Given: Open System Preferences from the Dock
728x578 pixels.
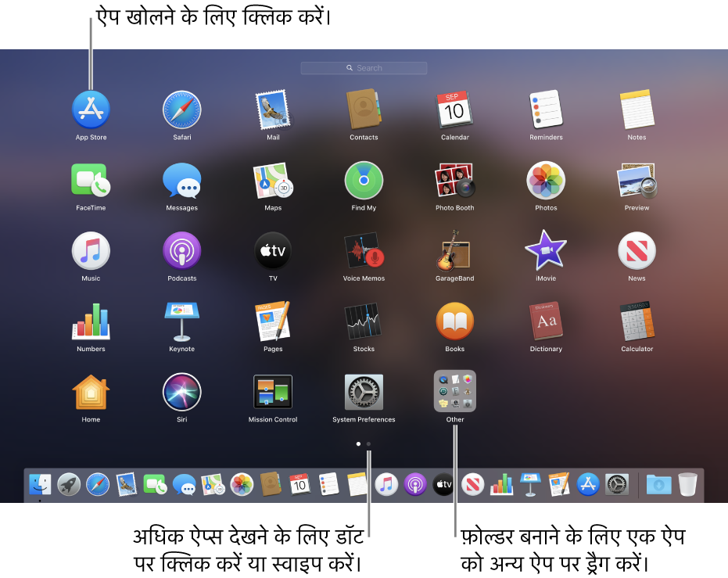Looking at the screenshot, I should tap(617, 485).
